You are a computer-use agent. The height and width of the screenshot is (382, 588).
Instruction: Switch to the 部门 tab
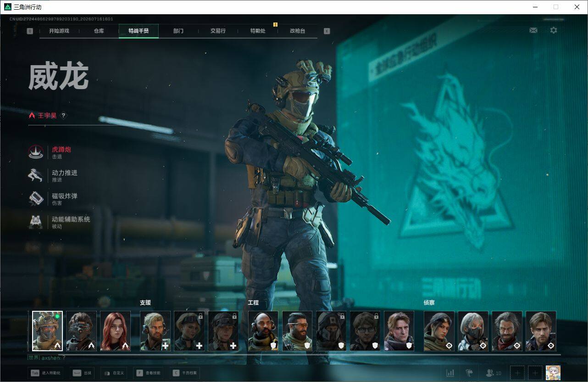pos(178,31)
